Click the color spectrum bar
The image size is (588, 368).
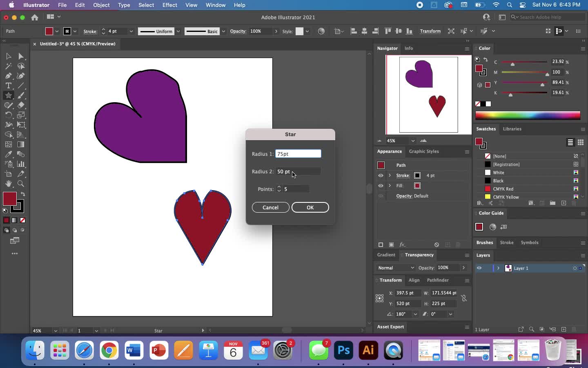click(x=528, y=115)
